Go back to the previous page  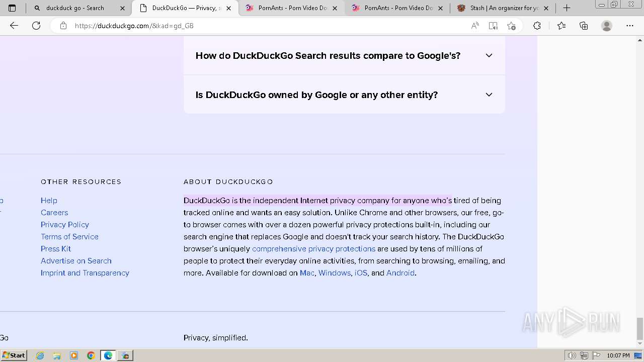[14, 26]
